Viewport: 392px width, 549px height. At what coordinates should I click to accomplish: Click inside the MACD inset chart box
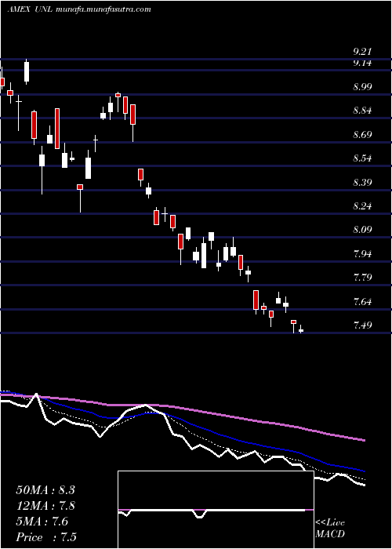coord(216,510)
